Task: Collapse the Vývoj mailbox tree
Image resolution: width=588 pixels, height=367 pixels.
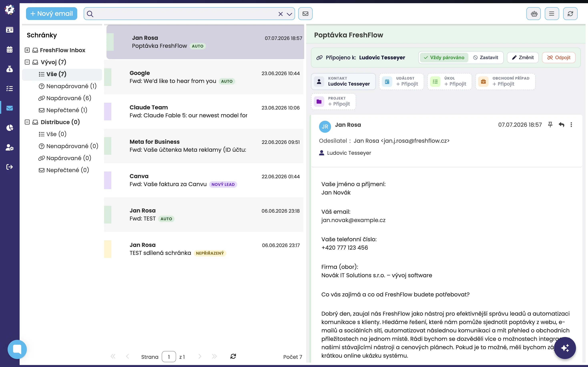Action: 27,62
